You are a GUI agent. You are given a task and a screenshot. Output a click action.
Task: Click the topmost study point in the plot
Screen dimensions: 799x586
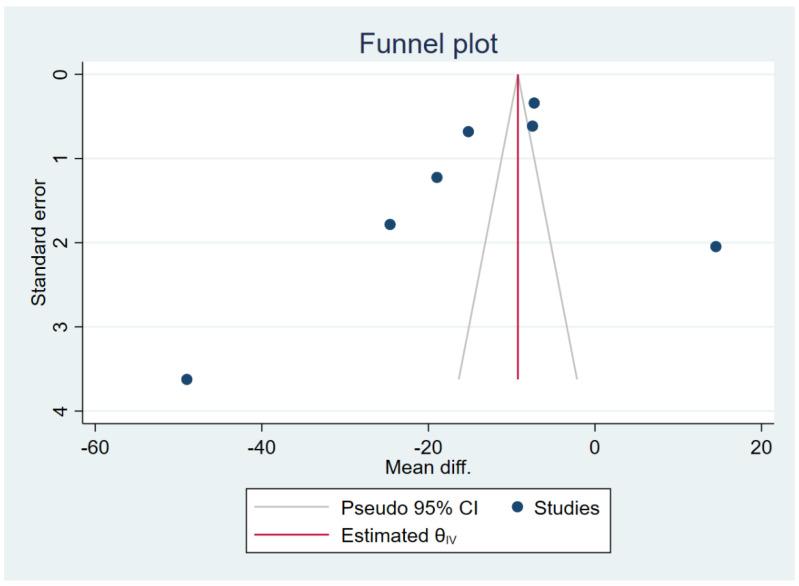tap(534, 103)
